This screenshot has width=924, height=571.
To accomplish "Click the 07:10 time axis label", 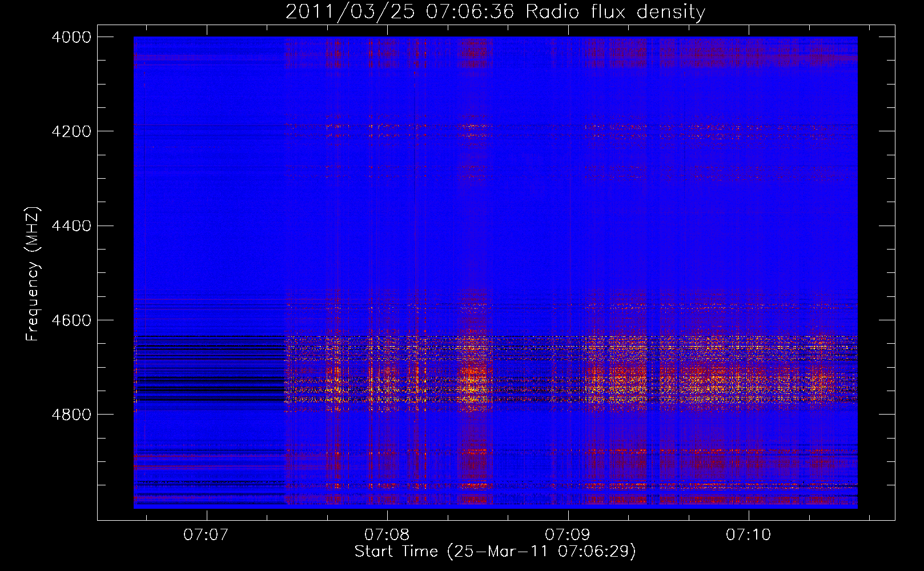I will coord(748,535).
